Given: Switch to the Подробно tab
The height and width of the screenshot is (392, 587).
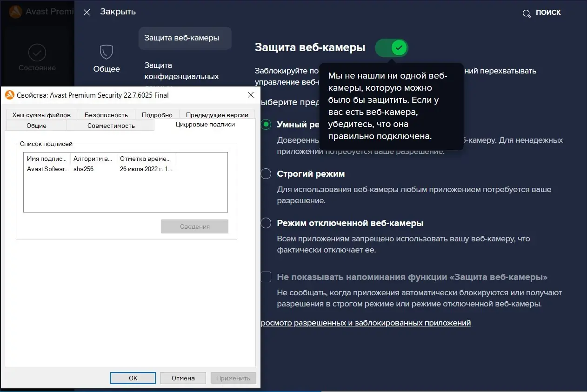Looking at the screenshot, I should pos(157,115).
